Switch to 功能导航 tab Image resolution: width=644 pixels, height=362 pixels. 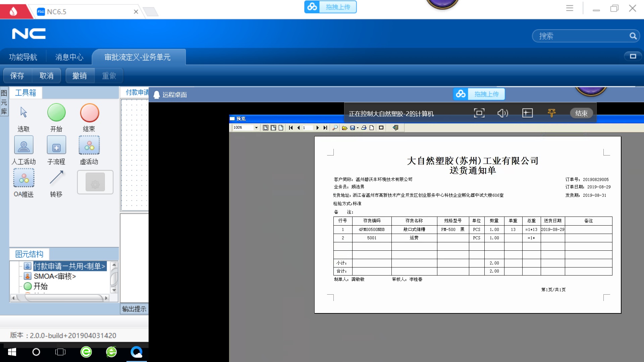click(x=23, y=57)
